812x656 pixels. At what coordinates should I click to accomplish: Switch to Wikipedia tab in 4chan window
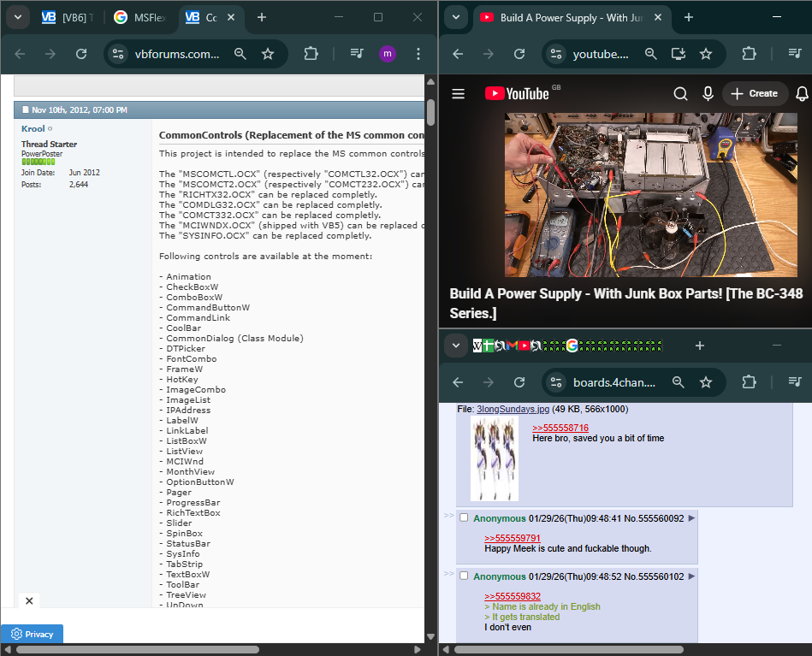tap(477, 346)
